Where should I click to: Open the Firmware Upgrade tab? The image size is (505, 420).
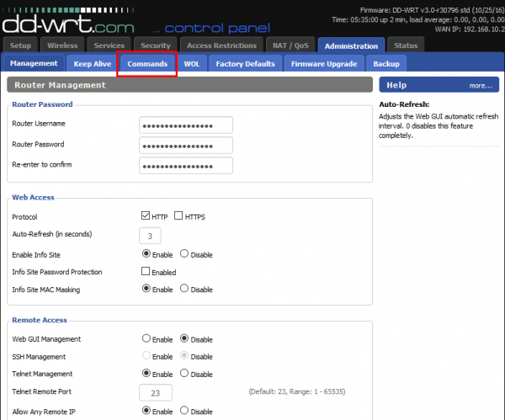[324, 64]
